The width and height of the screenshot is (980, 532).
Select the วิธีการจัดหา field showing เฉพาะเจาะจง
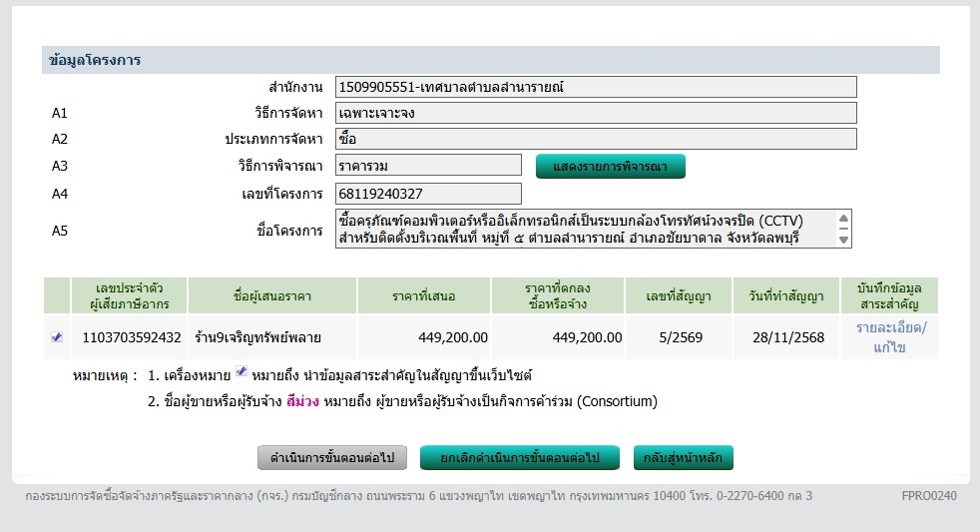click(596, 113)
